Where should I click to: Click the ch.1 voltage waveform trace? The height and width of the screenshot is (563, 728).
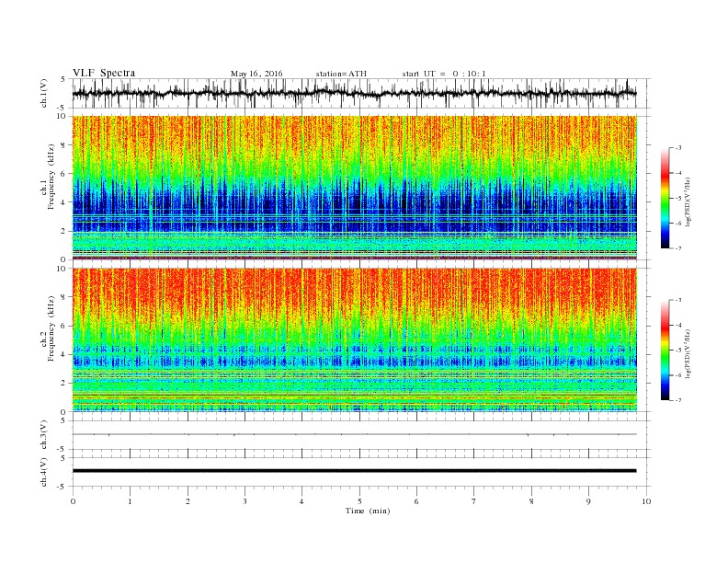click(x=354, y=93)
